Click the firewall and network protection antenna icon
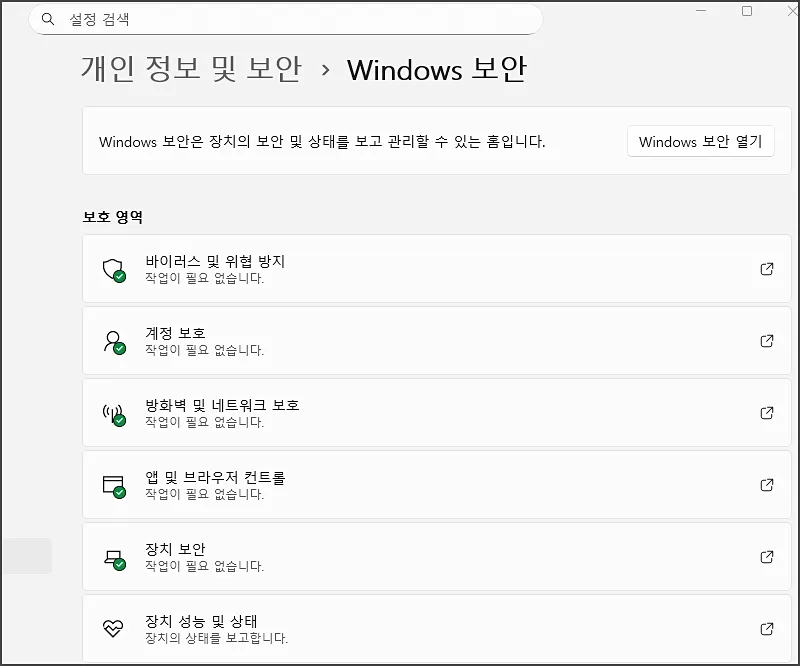 (113, 413)
